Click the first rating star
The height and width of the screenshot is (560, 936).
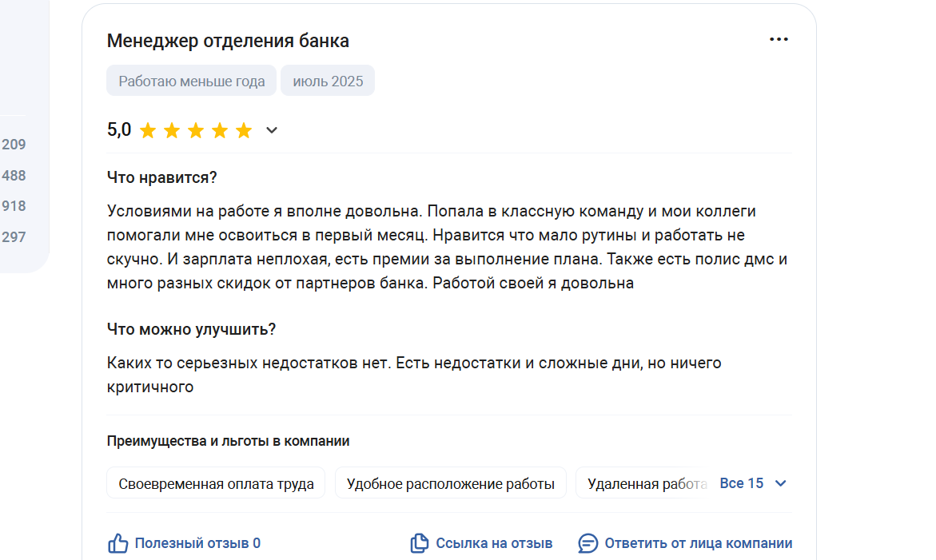pos(148,130)
